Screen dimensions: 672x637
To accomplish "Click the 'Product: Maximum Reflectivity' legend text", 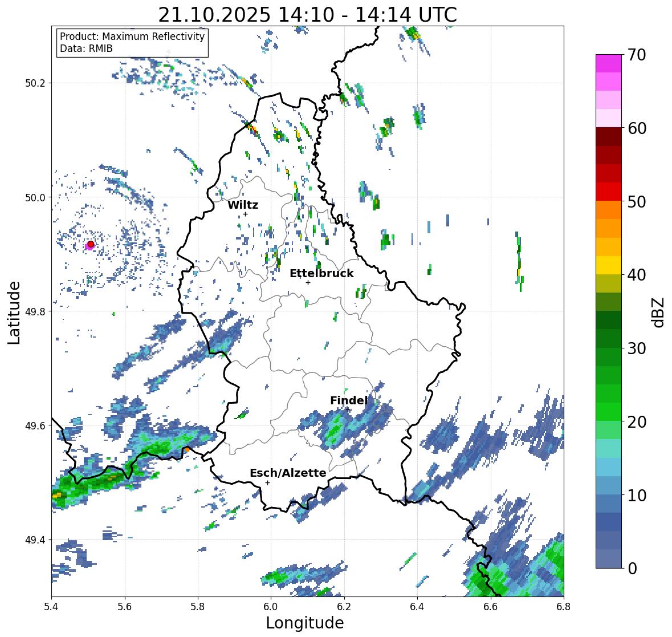I will click(x=132, y=36).
